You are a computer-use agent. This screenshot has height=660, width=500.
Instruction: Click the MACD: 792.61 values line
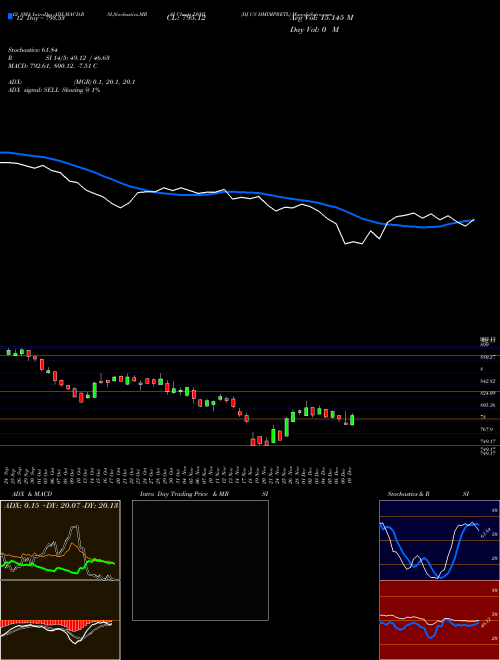click(53, 66)
